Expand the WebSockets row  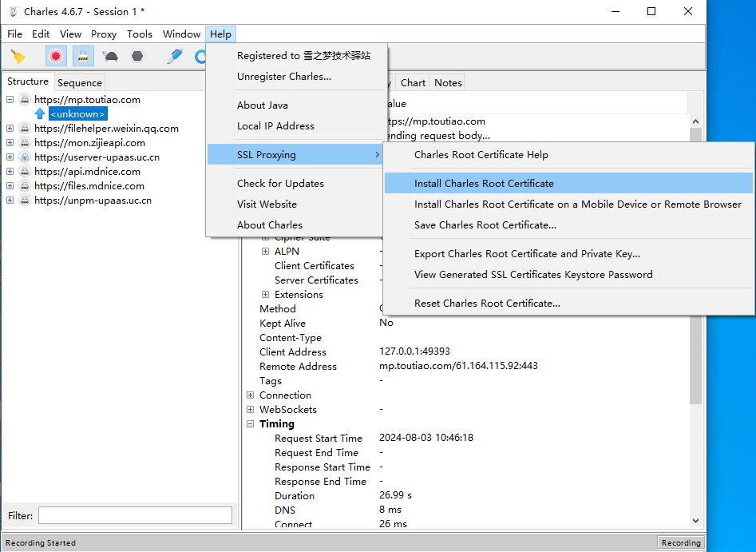(x=251, y=410)
